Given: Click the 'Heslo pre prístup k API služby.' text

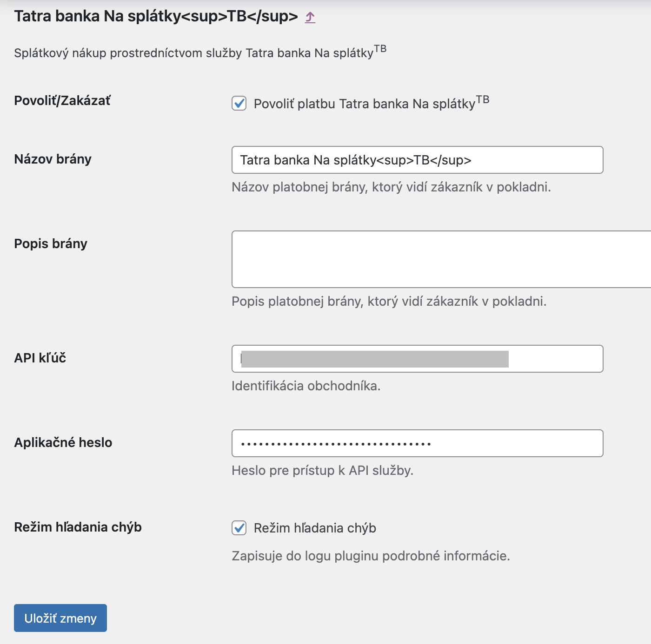Looking at the screenshot, I should click(x=322, y=470).
